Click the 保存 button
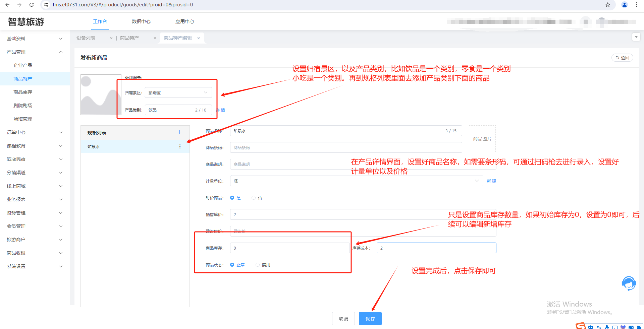Image resolution: width=644 pixels, height=329 pixels. [x=370, y=319]
